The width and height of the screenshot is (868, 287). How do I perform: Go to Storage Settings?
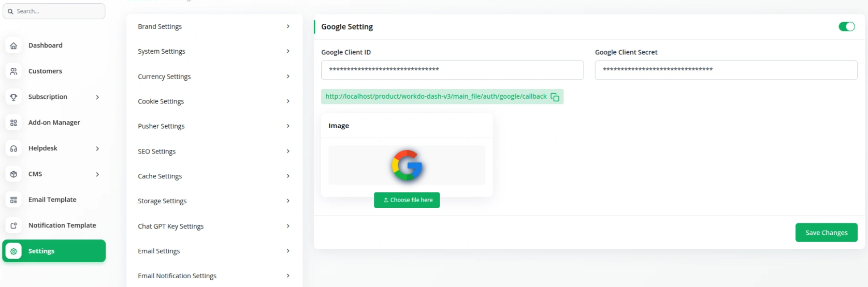coord(213,201)
